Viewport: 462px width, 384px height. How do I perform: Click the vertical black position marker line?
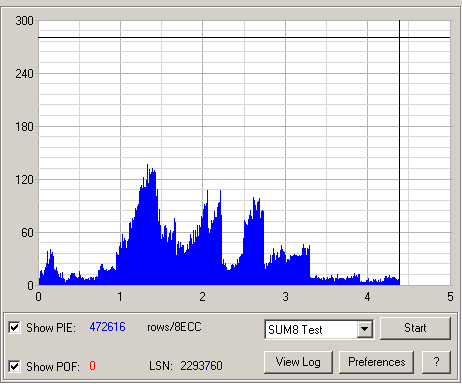(400, 153)
